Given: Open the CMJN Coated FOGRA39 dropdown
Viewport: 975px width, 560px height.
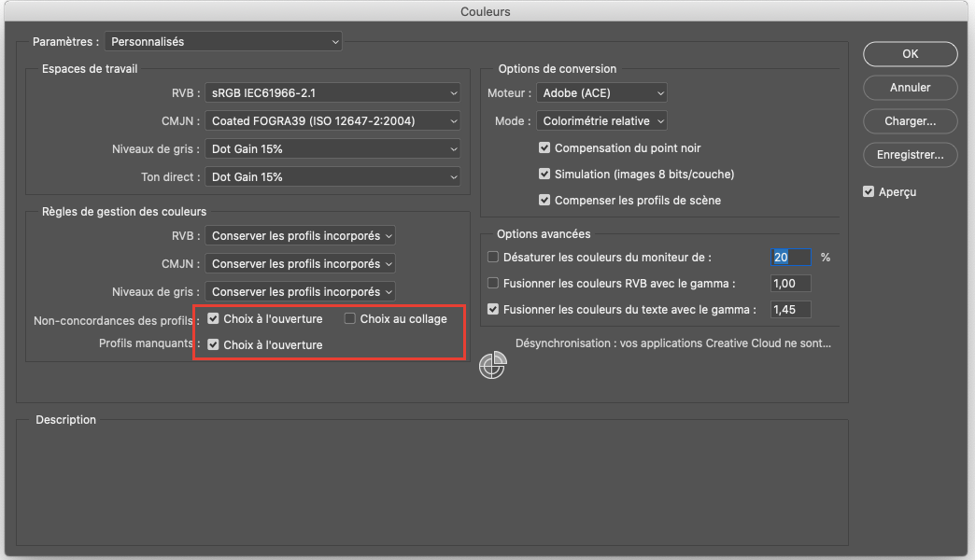Looking at the screenshot, I should 333,121.
